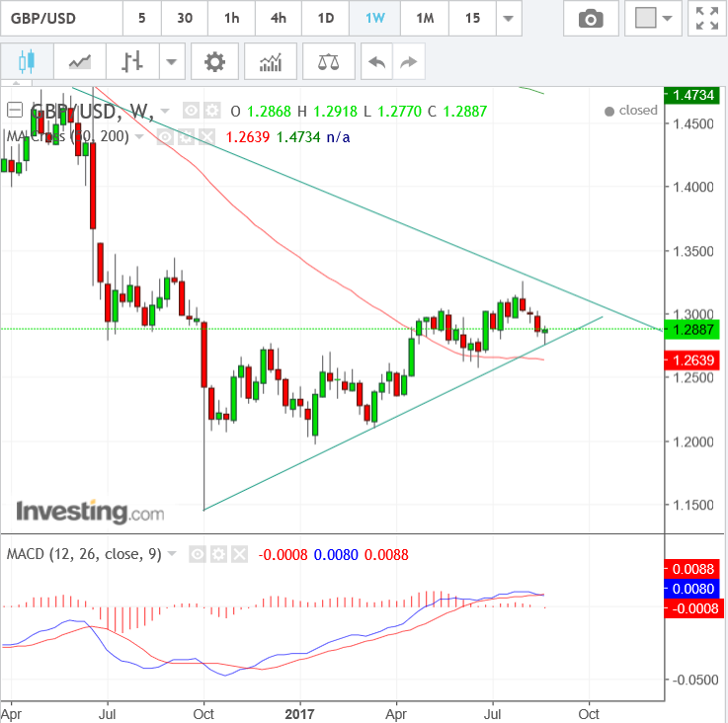Image resolution: width=728 pixels, height=723 pixels.
Task: Toggle fullscreen mode with arrows icon
Action: click(x=707, y=18)
